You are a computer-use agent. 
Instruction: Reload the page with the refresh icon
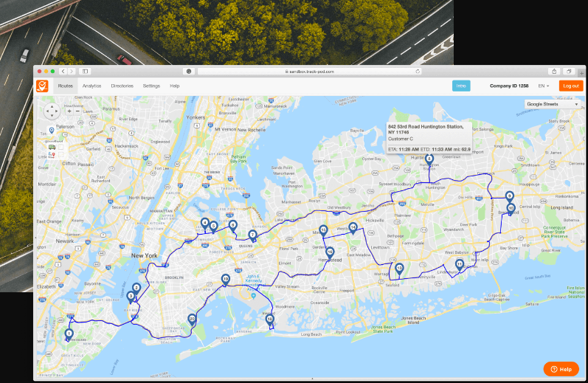pos(418,72)
